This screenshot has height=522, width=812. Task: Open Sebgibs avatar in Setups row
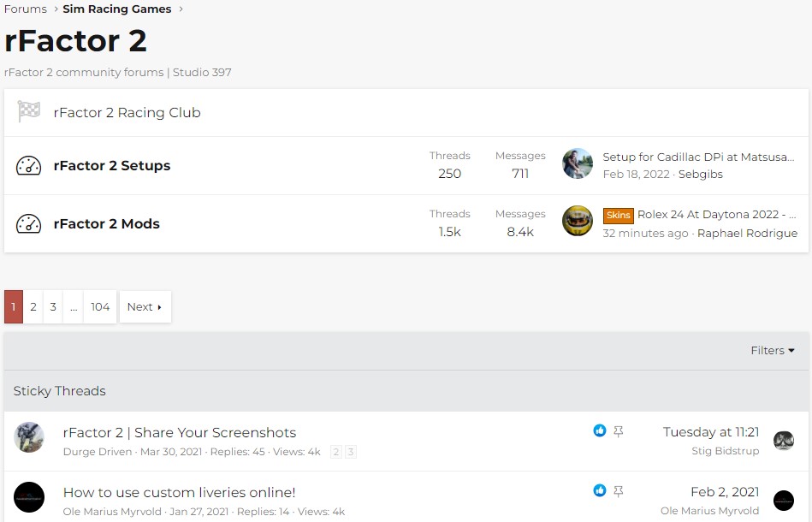pos(578,163)
